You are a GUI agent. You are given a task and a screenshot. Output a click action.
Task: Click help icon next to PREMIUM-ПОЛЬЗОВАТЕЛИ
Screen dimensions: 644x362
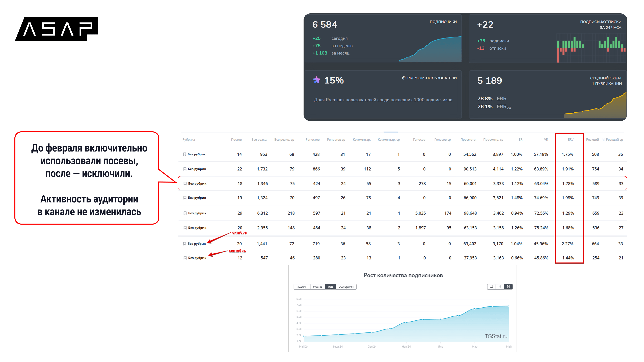coord(404,78)
